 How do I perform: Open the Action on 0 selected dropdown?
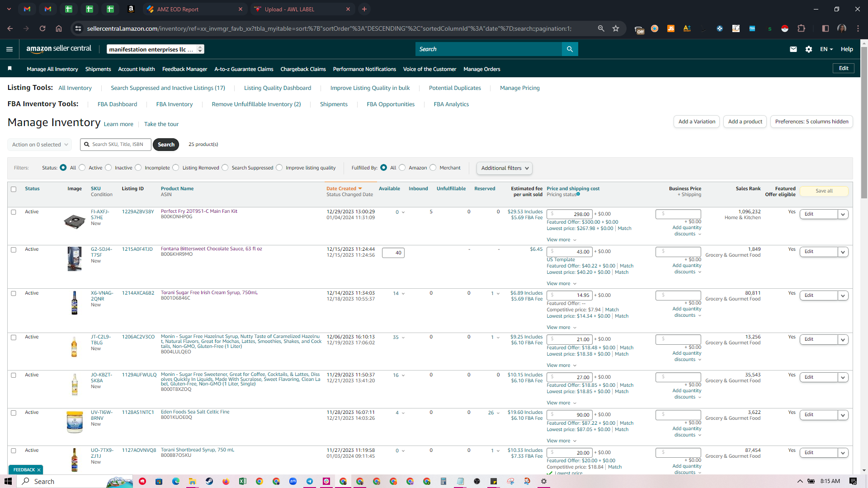(x=40, y=145)
